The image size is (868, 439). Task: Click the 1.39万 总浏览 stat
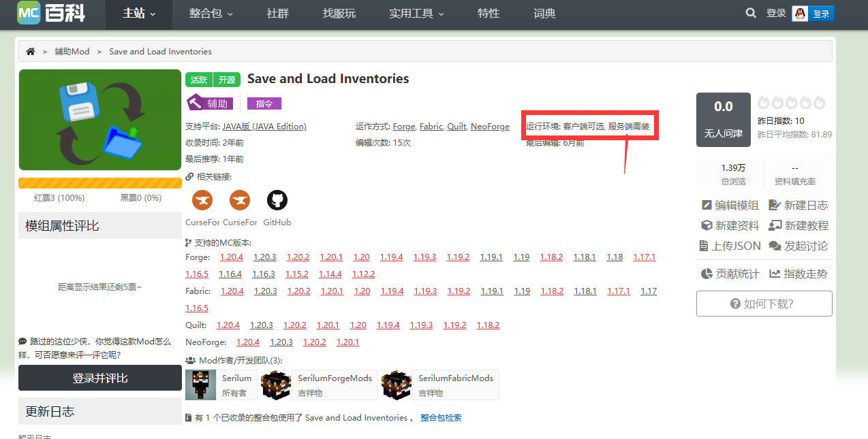(x=733, y=174)
